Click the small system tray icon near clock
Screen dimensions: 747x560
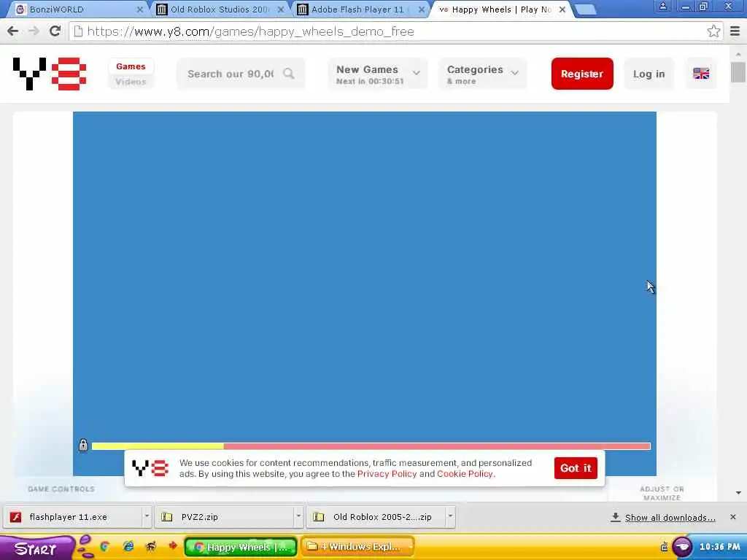coord(664,547)
